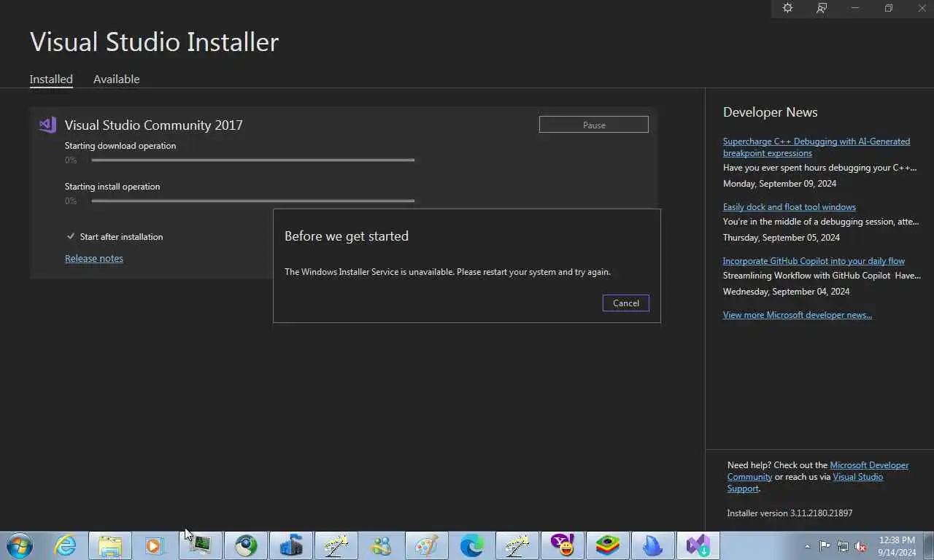Open Easily dock and float tool windows link
This screenshot has height=560, width=934.
click(790, 206)
